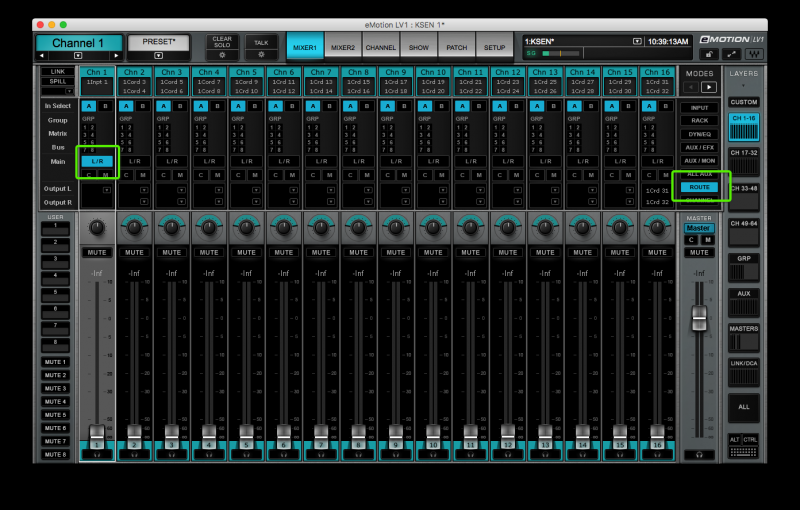Switch to the MIXER2 tab
This screenshot has height=510, width=800.
pyautogui.click(x=343, y=47)
